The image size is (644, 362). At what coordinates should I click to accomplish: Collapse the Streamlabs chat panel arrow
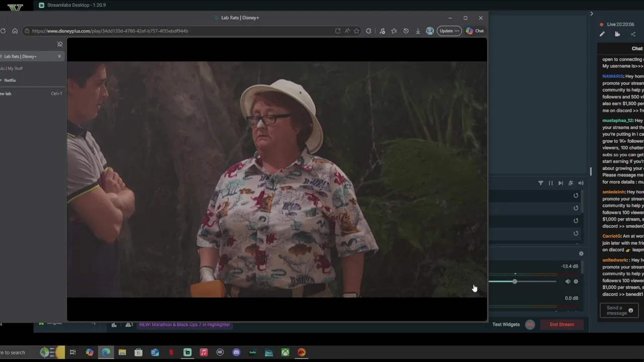pos(592,14)
